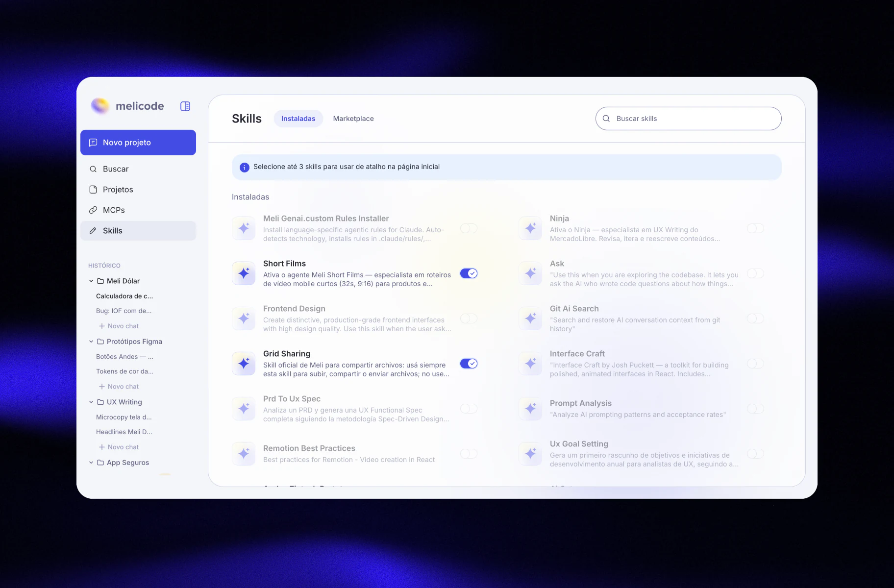This screenshot has width=894, height=588.
Task: Open MCPs in the sidebar
Action: [138, 210]
